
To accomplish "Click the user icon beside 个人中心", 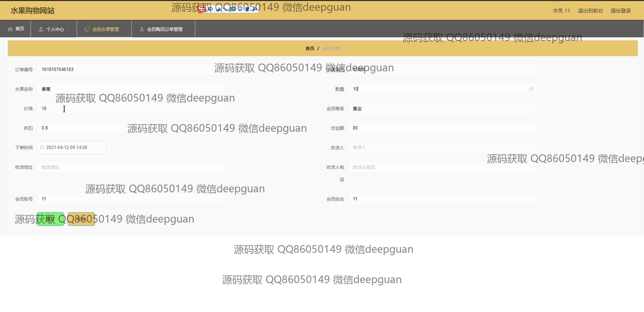I will [x=41, y=29].
